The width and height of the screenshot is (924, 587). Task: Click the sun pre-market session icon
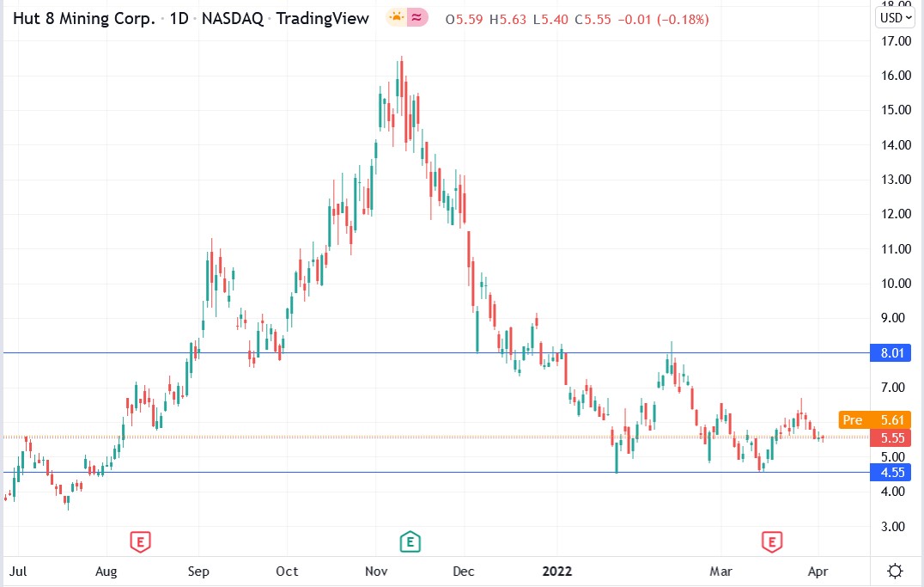point(397,18)
